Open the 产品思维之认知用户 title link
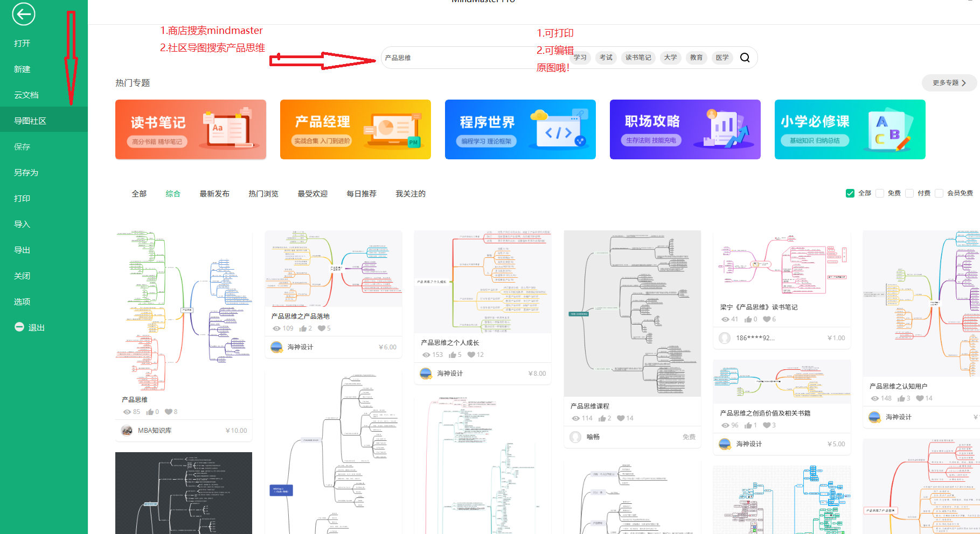Viewport: 980px width, 534px height. [x=898, y=387]
